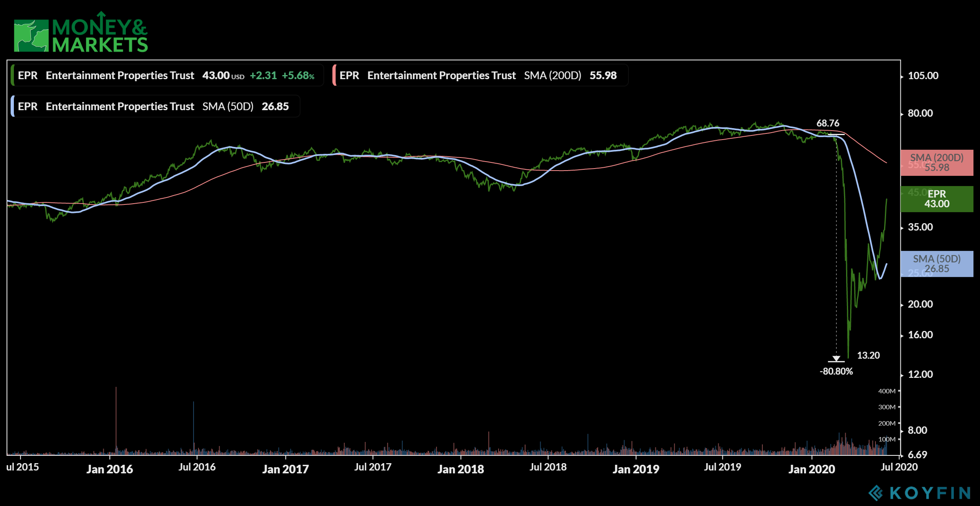The width and height of the screenshot is (980, 506).
Task: Click the +5.68% percent change value
Action: 298,75
